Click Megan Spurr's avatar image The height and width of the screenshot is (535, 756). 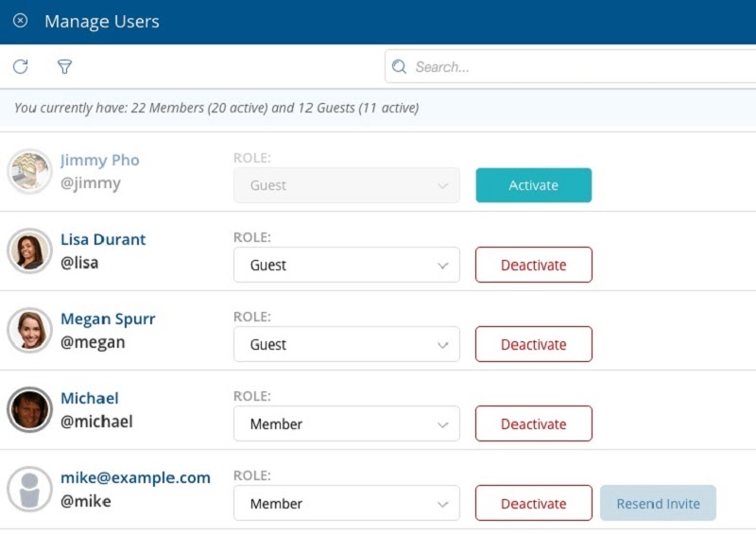[x=29, y=331]
